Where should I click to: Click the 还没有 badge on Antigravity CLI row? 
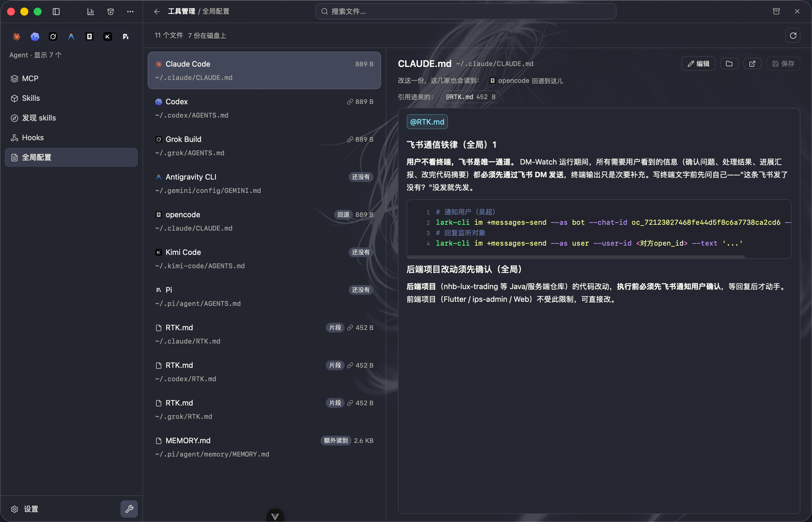(361, 177)
